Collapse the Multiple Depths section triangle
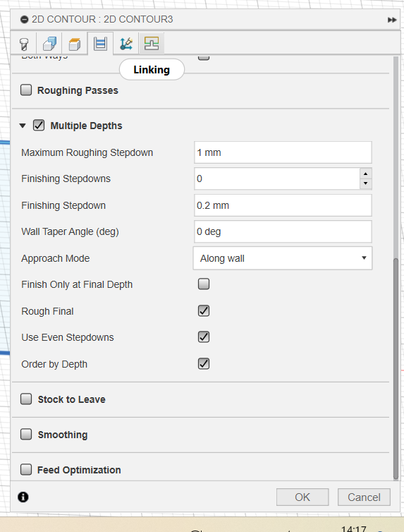404x532 pixels. [23, 126]
